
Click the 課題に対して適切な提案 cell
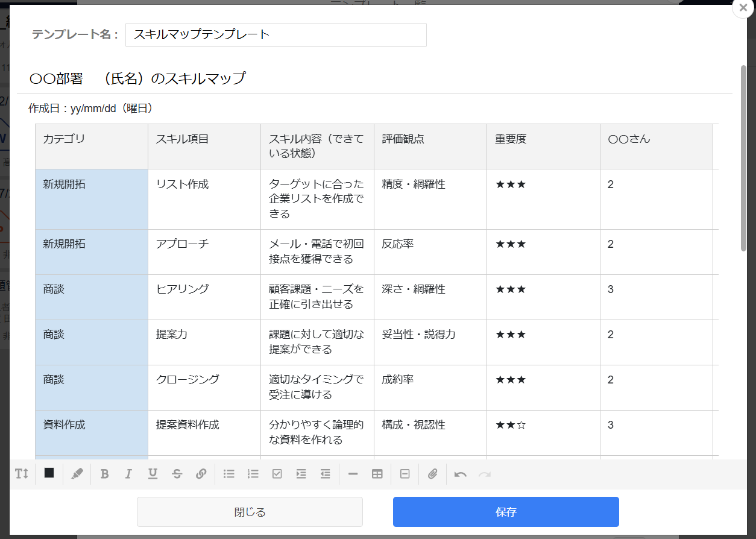tap(317, 342)
